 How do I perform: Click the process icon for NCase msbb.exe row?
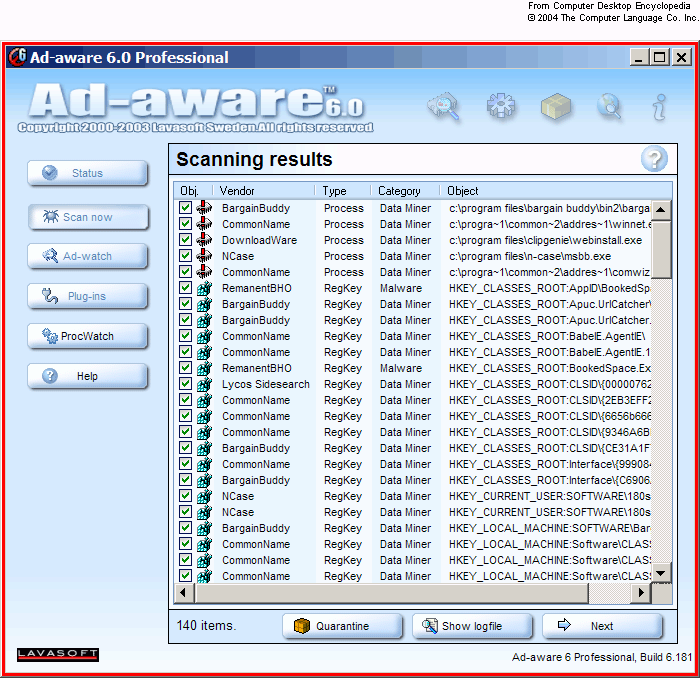204,256
